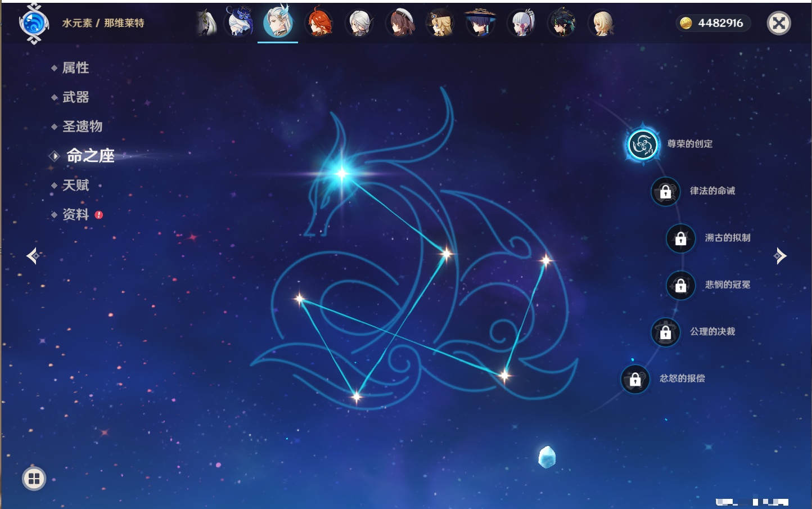Open the 武器 weapon tab
The height and width of the screenshot is (509, 812).
pyautogui.click(x=76, y=97)
